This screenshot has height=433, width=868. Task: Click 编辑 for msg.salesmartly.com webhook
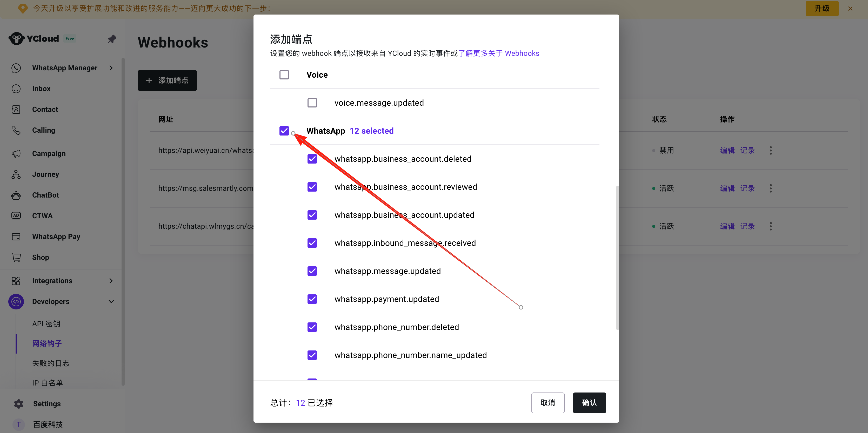pyautogui.click(x=727, y=188)
